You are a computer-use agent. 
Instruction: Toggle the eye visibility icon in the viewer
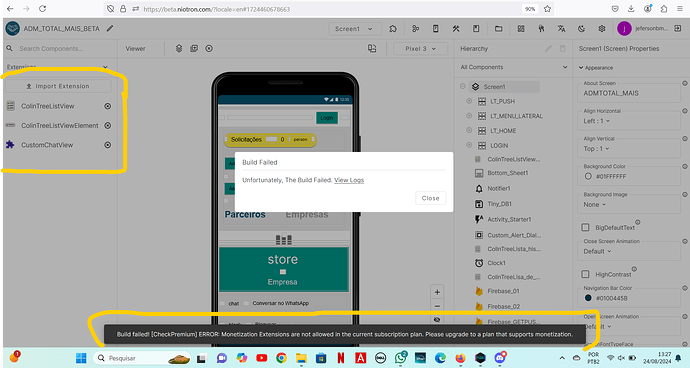tap(437, 320)
